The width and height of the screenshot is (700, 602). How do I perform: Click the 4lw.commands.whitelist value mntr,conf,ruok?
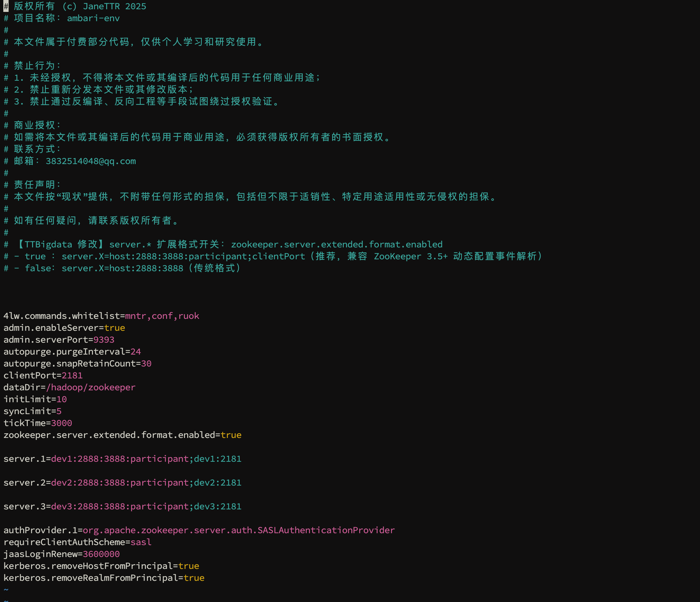(161, 316)
